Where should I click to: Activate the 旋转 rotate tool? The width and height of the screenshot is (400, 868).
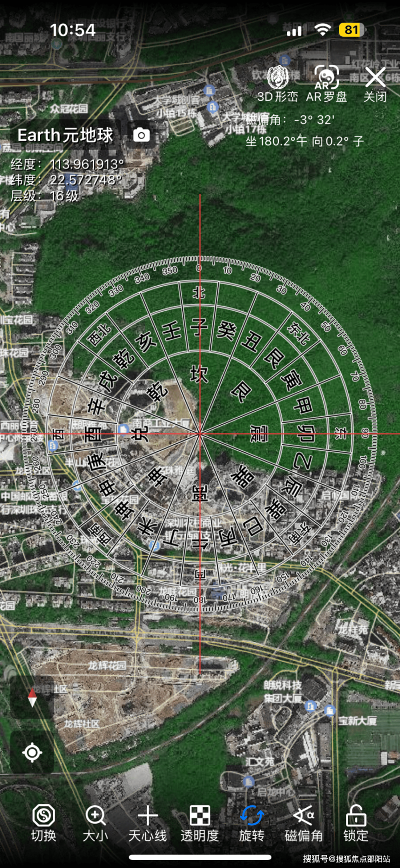(252, 823)
